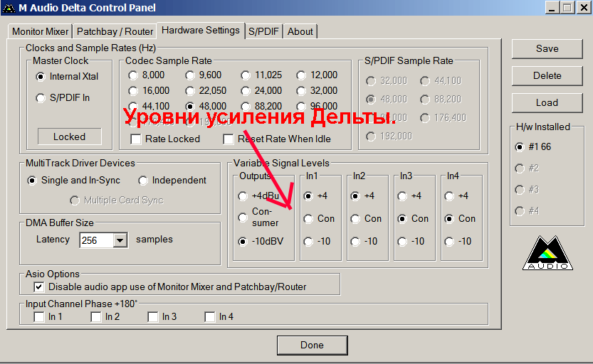Click the Delete button

(x=546, y=75)
